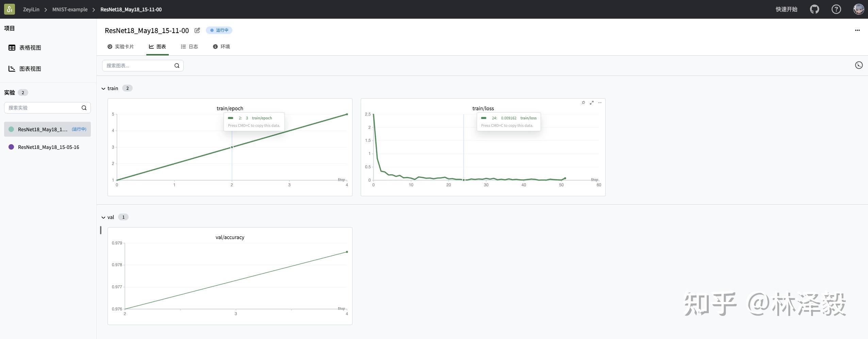The image size is (868, 339).
Task: Switch to the 日志 tab
Action: click(x=190, y=47)
